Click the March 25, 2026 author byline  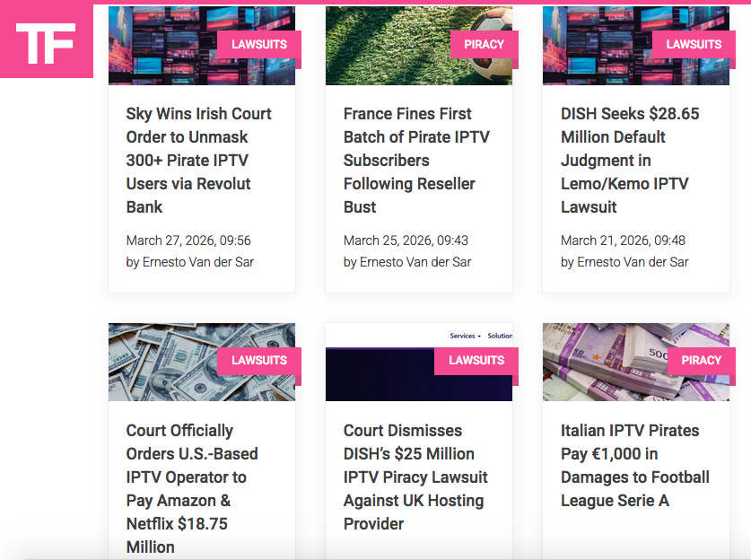point(407,262)
